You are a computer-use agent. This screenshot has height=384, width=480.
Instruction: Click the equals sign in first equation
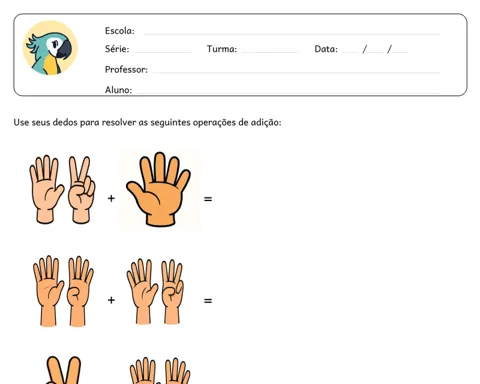click(x=208, y=199)
